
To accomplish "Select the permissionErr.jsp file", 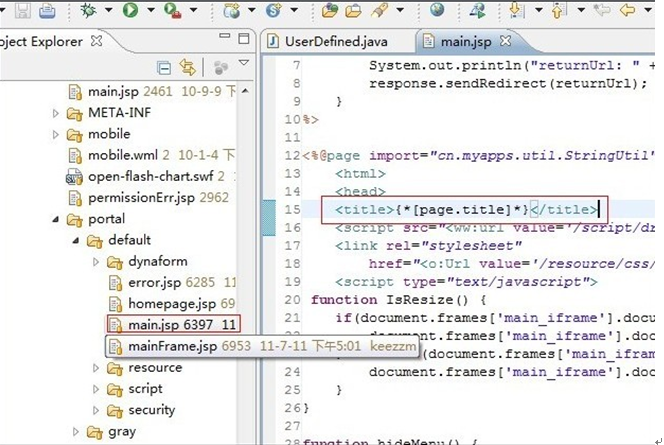I will coord(148,198).
